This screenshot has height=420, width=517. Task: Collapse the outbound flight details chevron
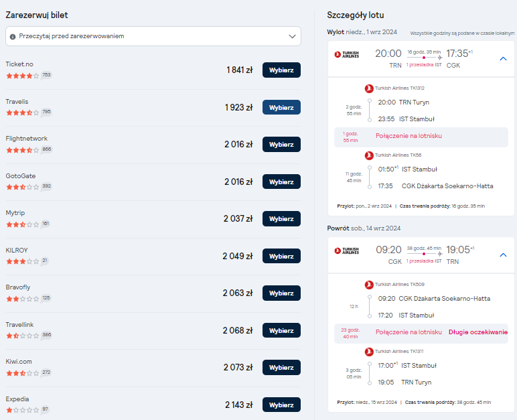point(503,59)
